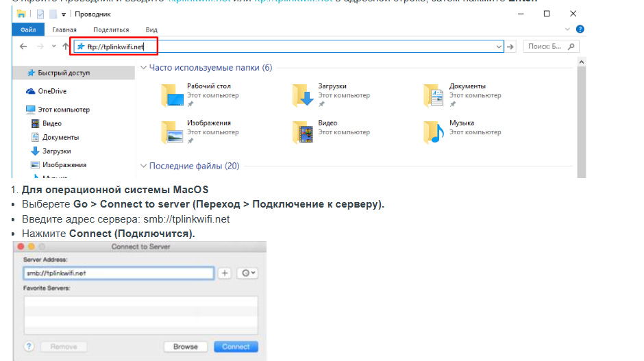Minimize the Проводник window
644x361 pixels.
521,14
